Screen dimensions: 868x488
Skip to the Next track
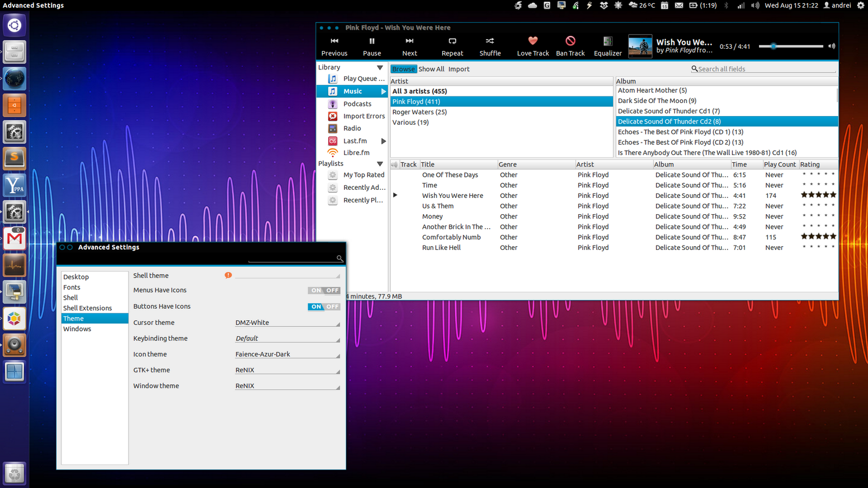click(x=409, y=44)
